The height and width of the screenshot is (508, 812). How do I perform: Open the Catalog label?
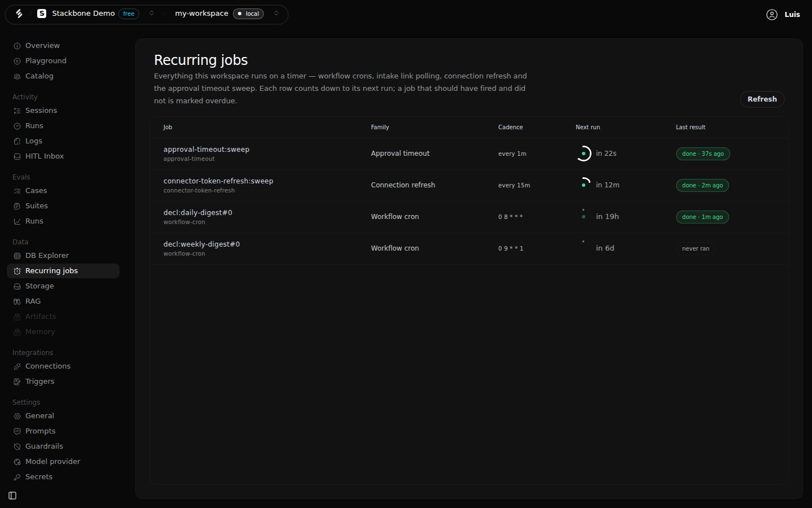click(39, 76)
